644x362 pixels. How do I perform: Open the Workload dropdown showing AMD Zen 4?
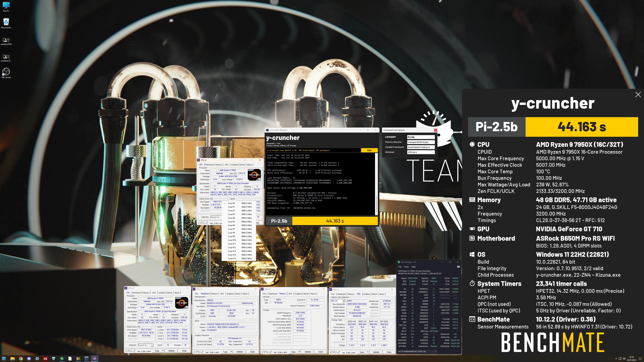tap(421, 152)
